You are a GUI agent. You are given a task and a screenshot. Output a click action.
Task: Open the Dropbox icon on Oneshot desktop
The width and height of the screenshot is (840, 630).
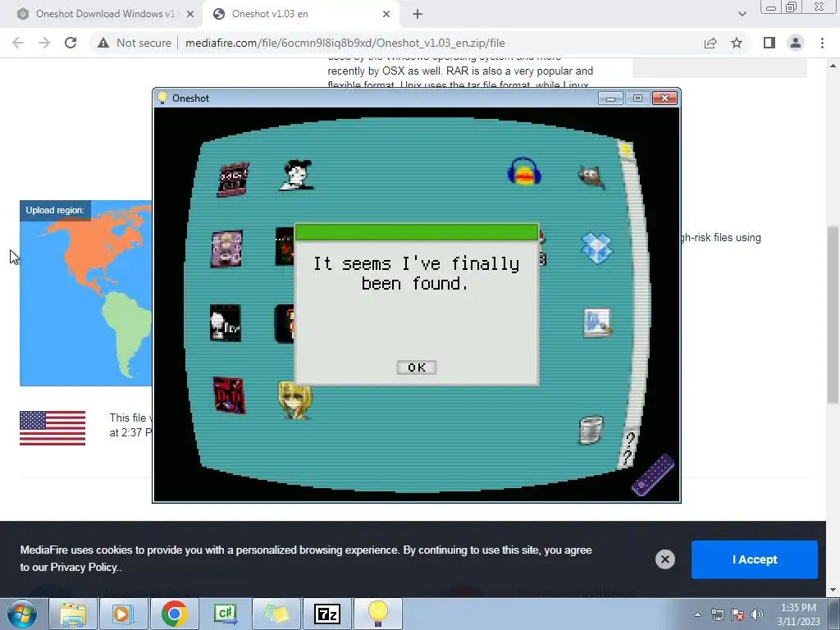[596, 248]
